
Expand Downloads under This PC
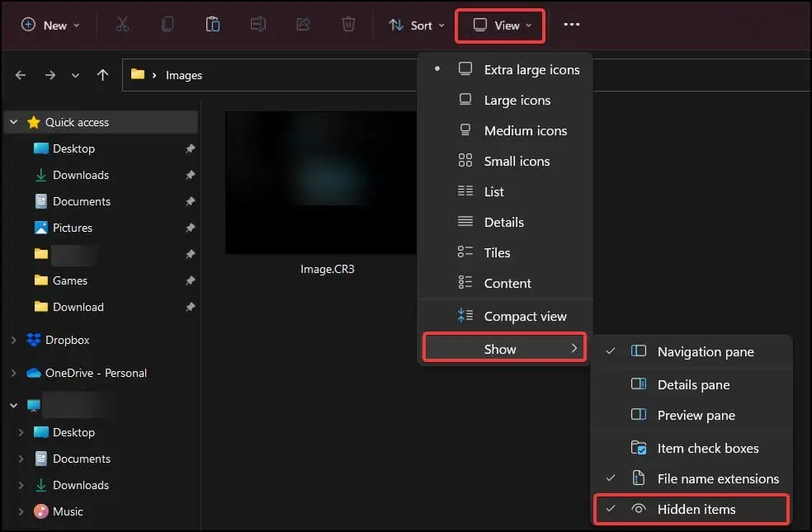tap(21, 485)
